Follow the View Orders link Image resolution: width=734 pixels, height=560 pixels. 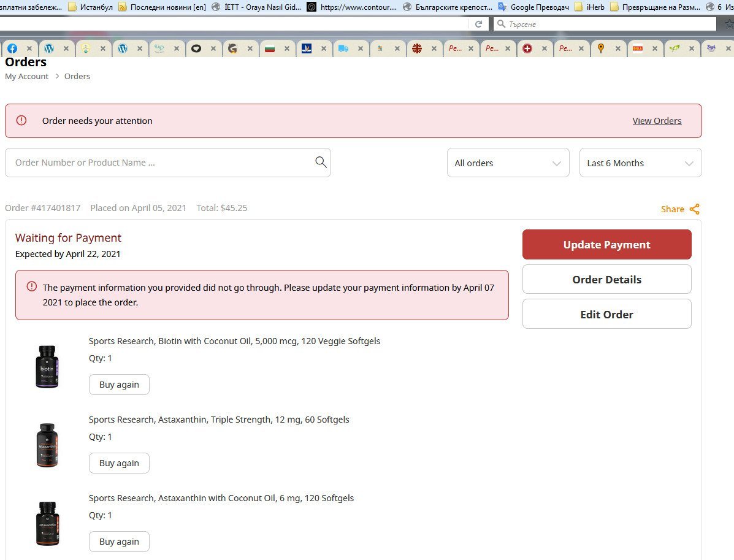point(657,121)
